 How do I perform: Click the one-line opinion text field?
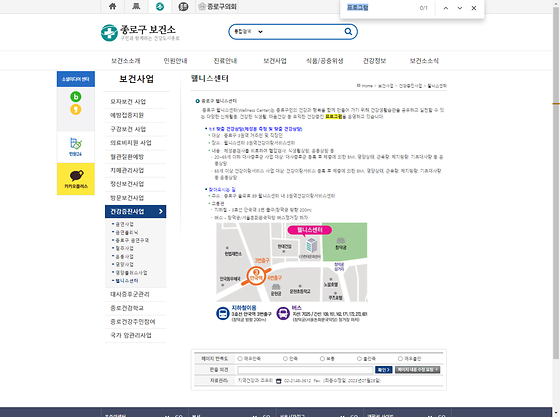tap(305, 370)
